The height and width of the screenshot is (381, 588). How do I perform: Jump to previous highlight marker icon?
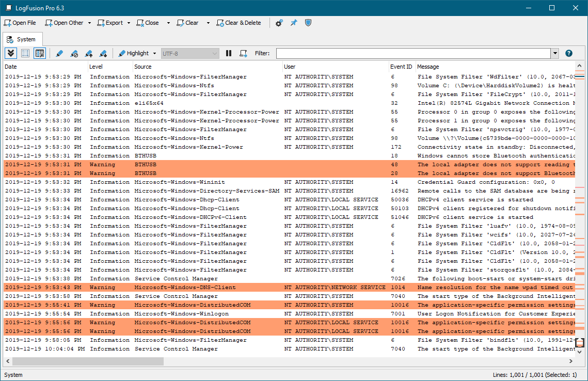89,53
